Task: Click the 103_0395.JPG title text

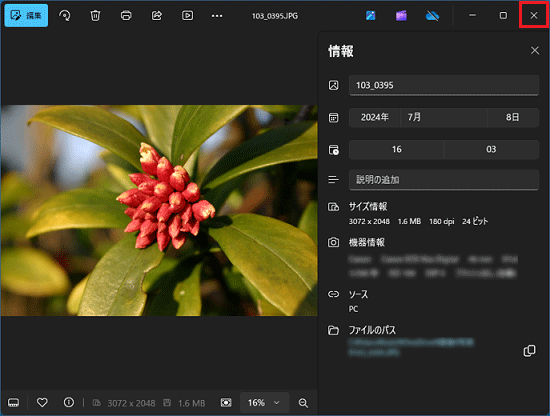Action: [x=275, y=16]
